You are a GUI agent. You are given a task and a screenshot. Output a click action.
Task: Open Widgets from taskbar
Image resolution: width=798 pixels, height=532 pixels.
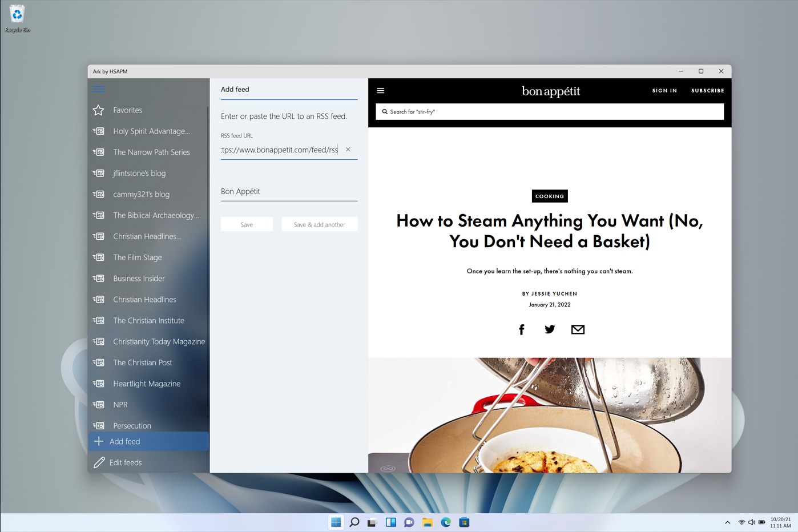(391, 522)
